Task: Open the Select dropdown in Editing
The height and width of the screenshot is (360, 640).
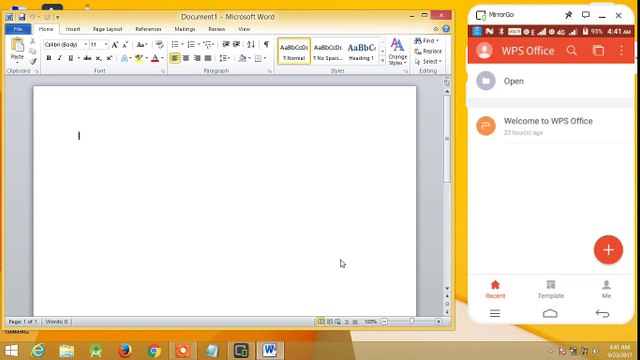Action: pos(428,62)
